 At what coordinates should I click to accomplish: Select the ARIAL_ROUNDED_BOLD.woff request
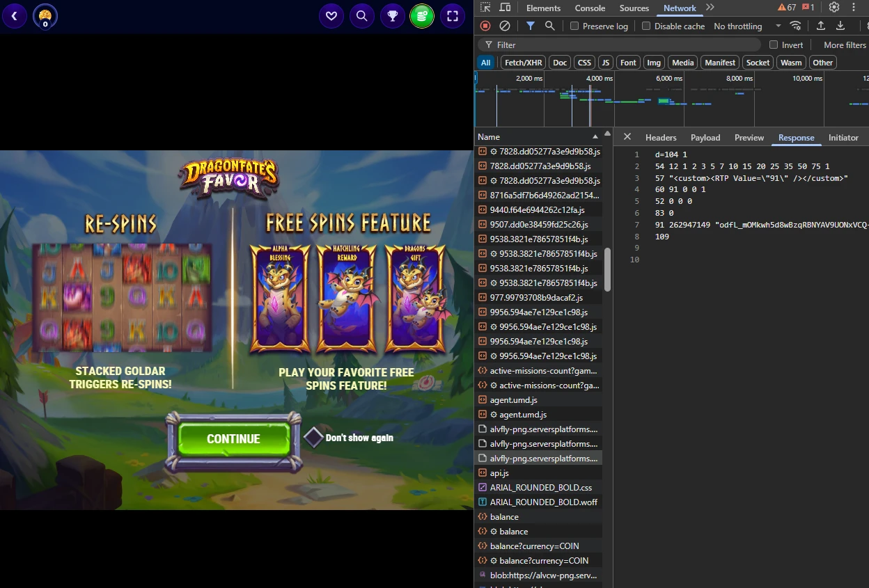pyautogui.click(x=538, y=502)
